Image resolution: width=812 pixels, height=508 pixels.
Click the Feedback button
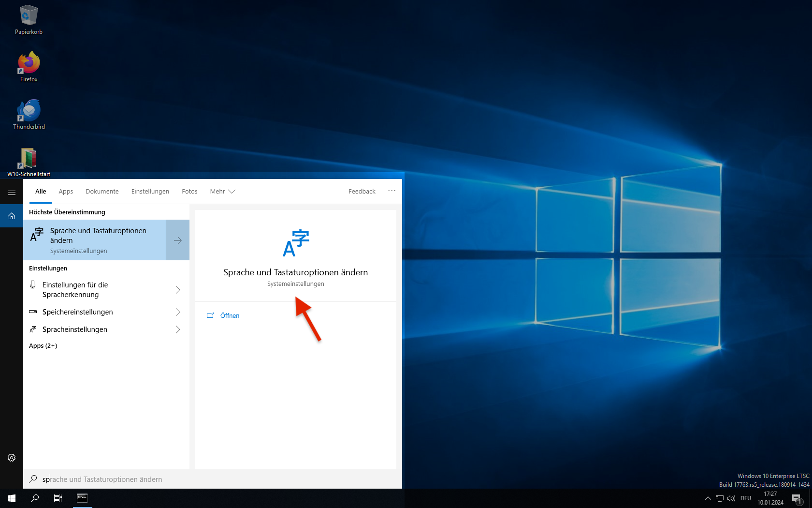click(362, 192)
